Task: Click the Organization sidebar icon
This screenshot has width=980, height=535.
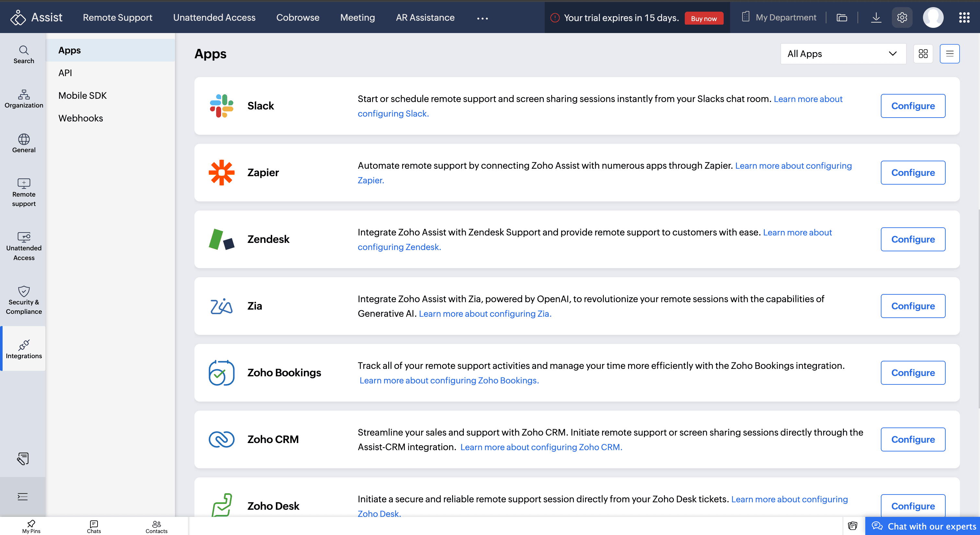Action: [24, 98]
